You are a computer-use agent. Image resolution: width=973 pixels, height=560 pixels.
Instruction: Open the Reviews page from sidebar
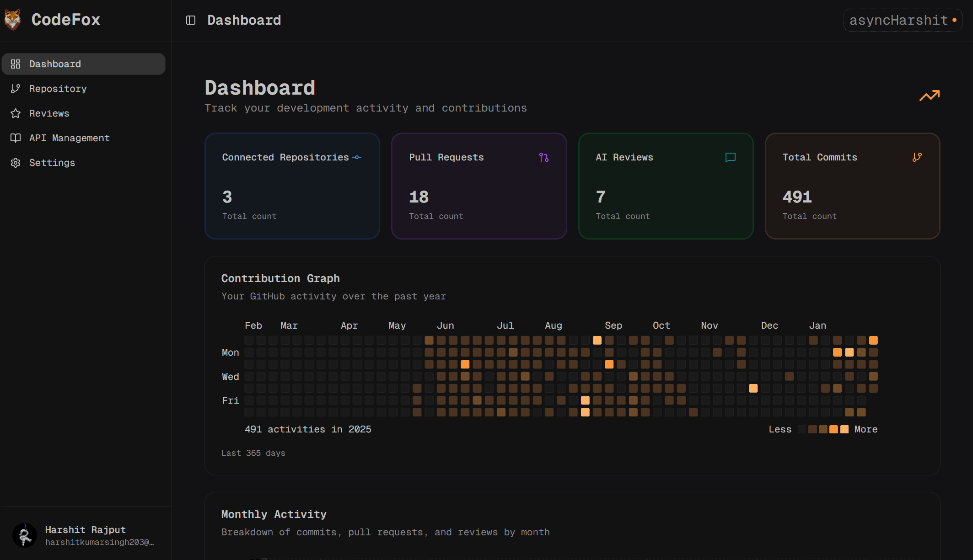point(49,113)
